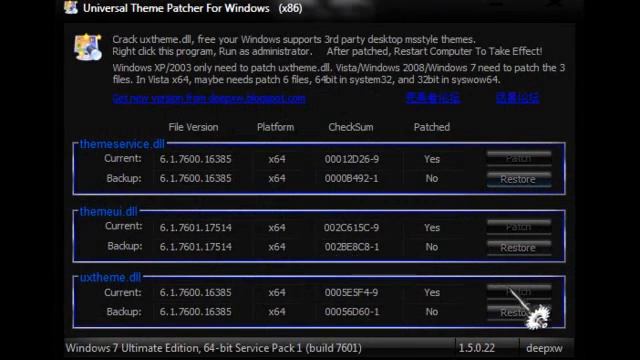The image size is (640, 360).
Task: Click checksum 00012D26-9 of themeservice.dll
Action: 351,159
